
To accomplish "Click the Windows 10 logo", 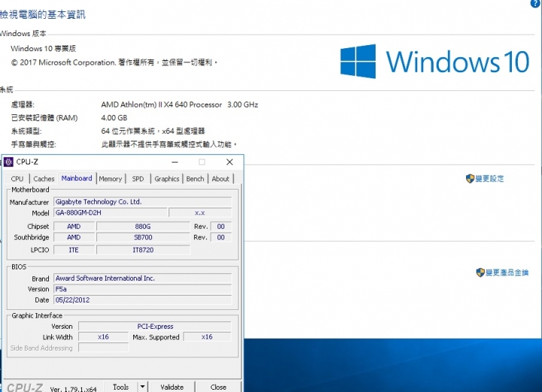I will (x=434, y=62).
